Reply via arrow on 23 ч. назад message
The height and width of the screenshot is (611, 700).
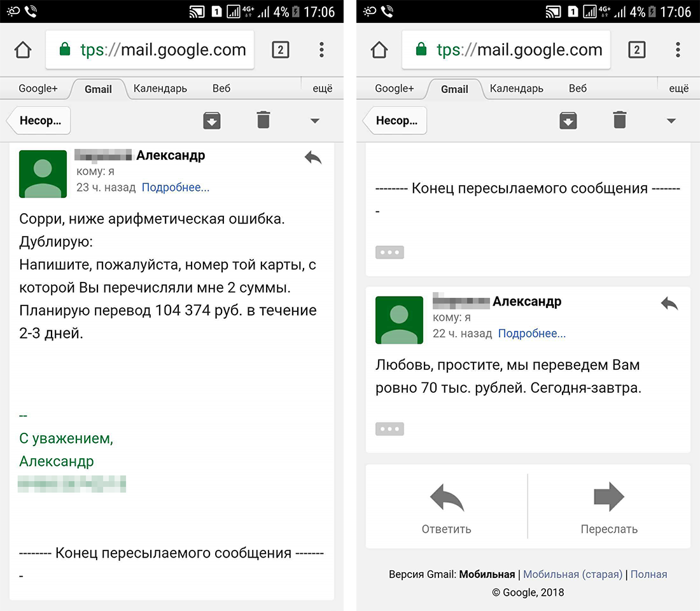pyautogui.click(x=313, y=158)
